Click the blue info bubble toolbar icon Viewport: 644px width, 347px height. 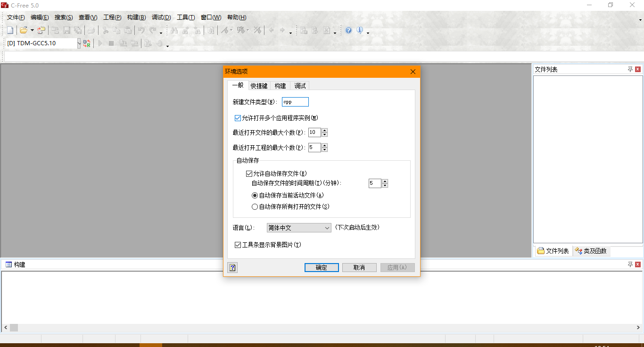click(x=360, y=31)
